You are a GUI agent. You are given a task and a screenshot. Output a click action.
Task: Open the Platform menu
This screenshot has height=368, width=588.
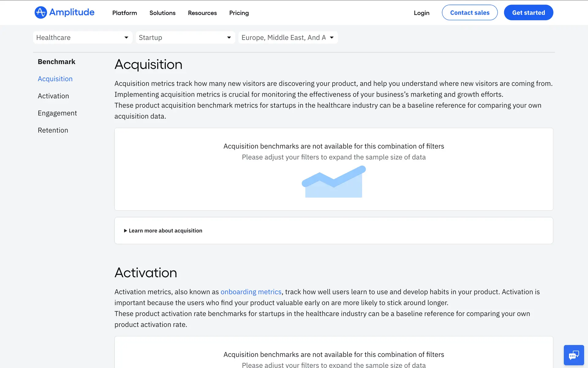[124, 13]
